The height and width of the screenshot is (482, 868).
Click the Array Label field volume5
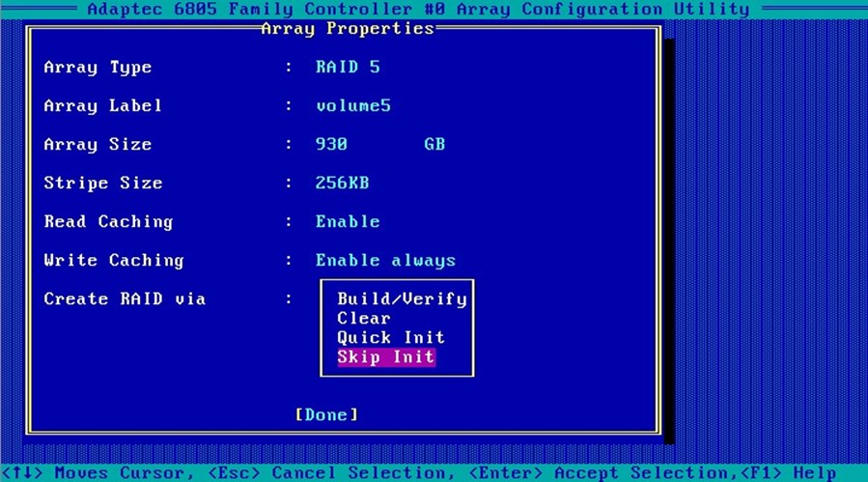click(x=353, y=106)
